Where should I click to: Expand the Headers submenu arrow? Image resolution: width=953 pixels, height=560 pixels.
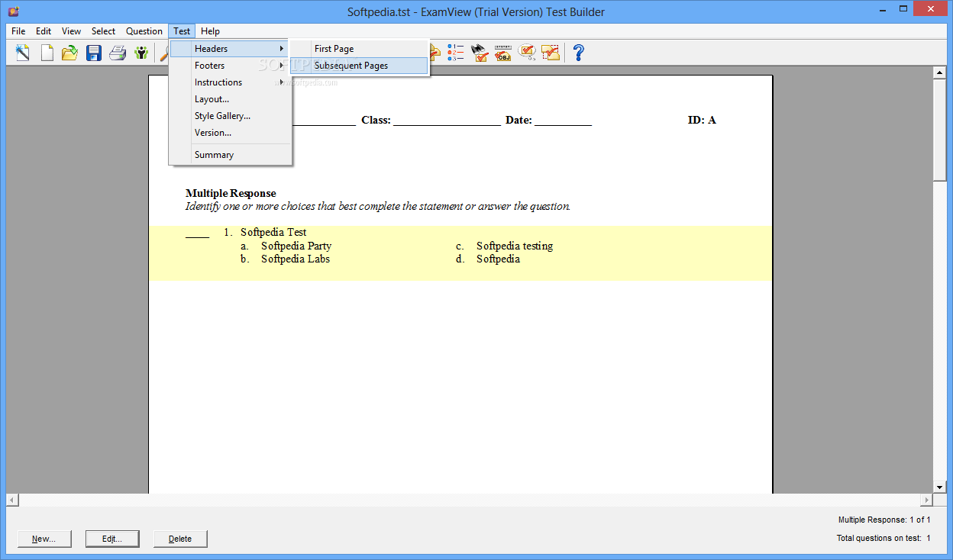click(x=282, y=49)
